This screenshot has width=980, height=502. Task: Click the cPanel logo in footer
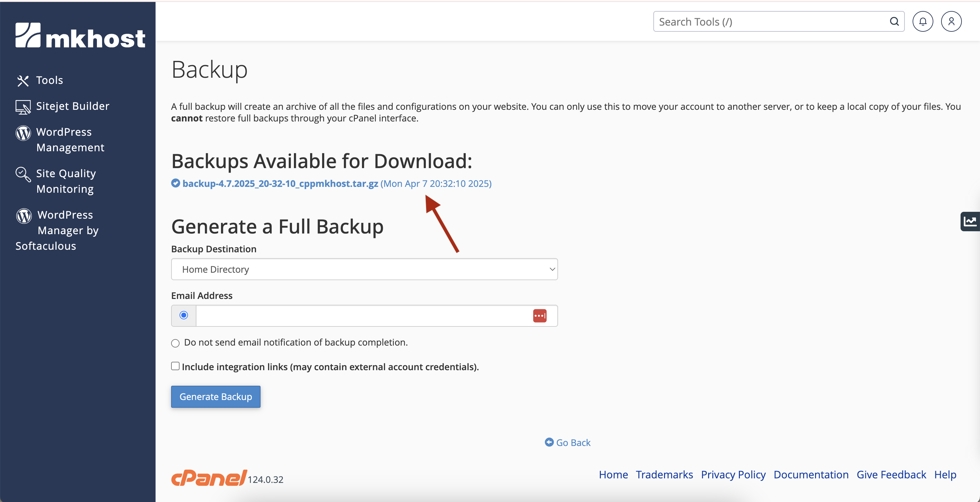coord(209,478)
